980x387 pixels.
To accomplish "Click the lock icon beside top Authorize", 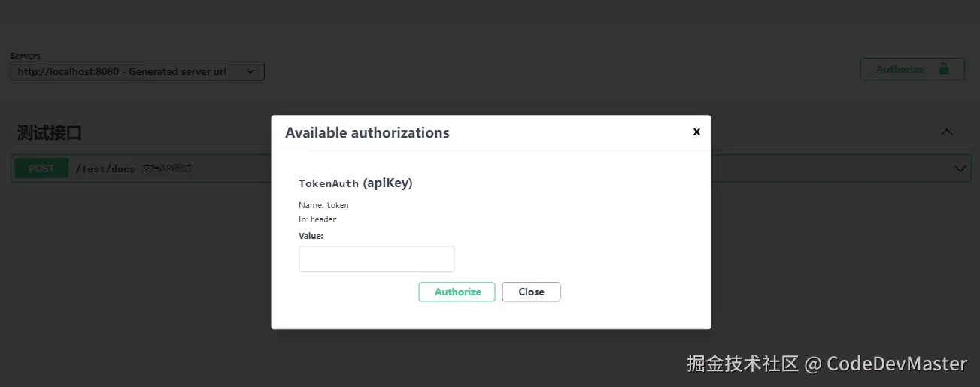I will pyautogui.click(x=943, y=69).
